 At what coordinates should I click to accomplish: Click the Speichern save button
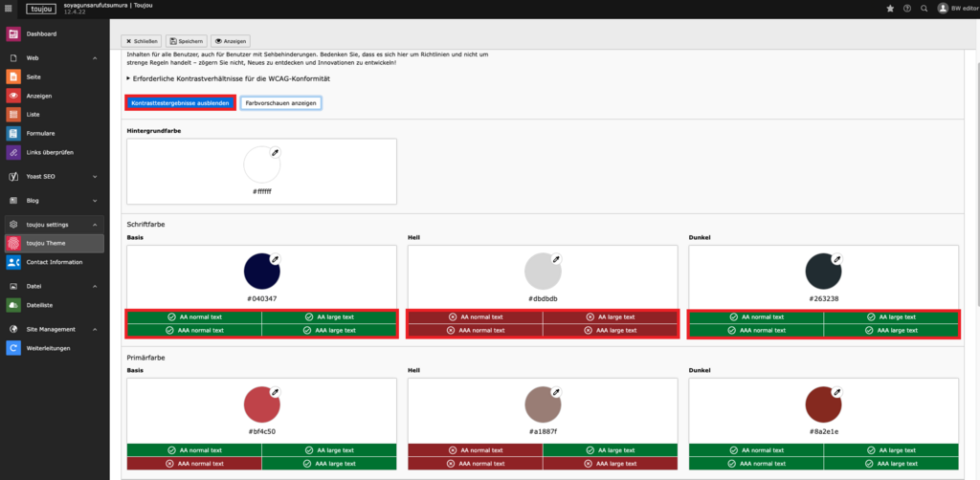186,41
